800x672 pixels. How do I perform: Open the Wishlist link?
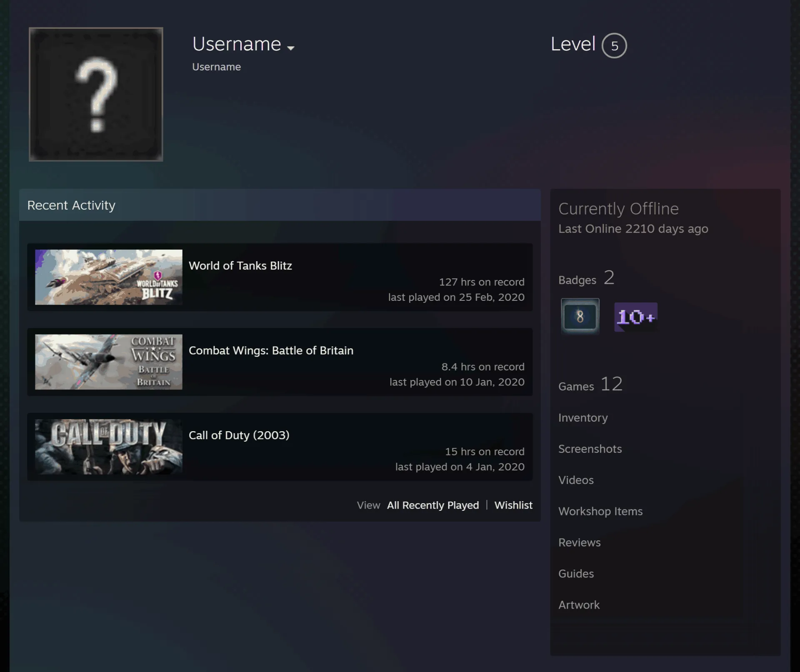click(513, 505)
